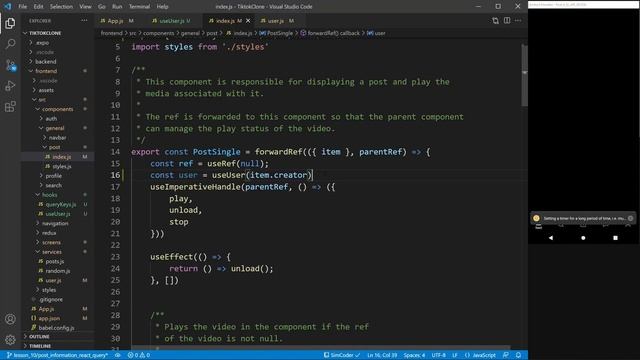Screen dimensions: 640x360
Task: Click the Explorer more actions ellipsis
Action: 84,20
